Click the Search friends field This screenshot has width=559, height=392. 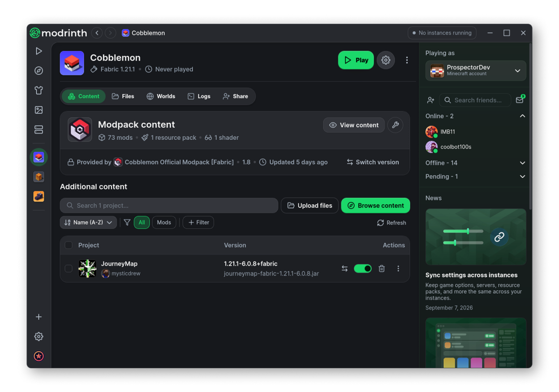coord(475,100)
